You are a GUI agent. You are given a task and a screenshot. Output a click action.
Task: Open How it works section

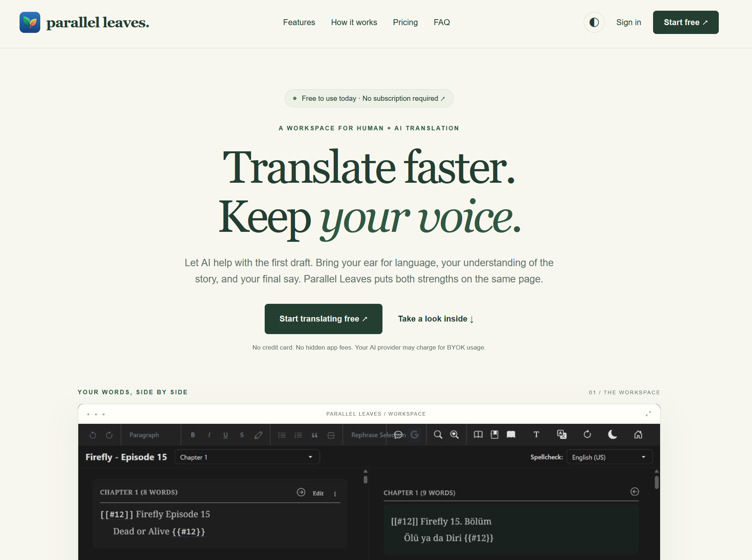[354, 23]
